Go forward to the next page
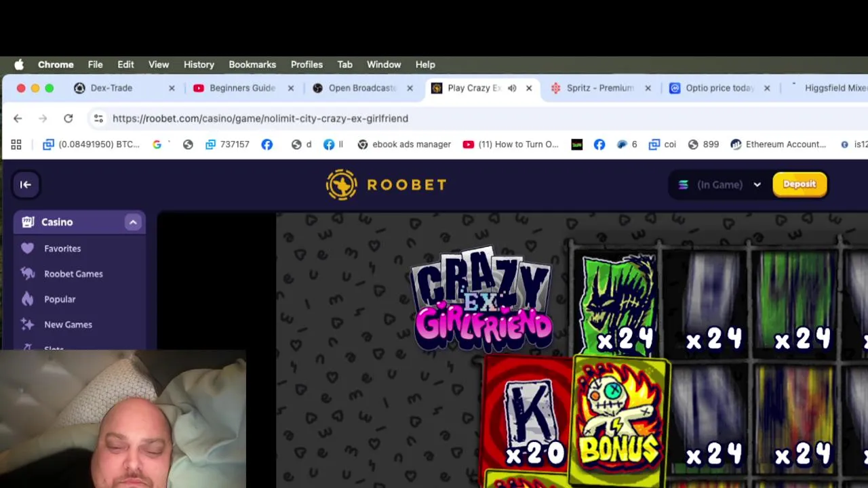 pyautogui.click(x=43, y=119)
